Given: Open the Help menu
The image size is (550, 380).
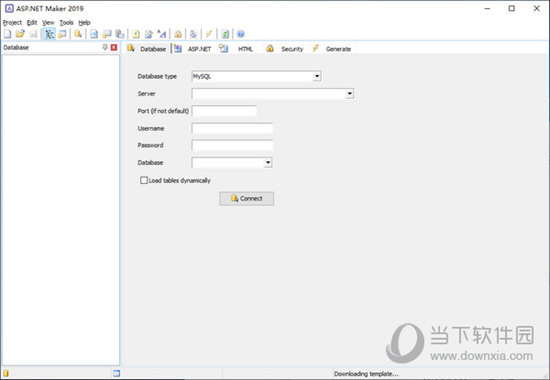Looking at the screenshot, I should (84, 22).
